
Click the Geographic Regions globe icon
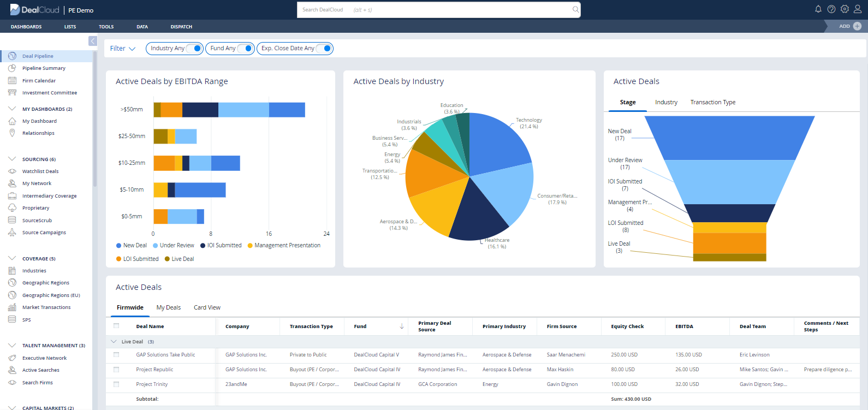[x=12, y=283]
